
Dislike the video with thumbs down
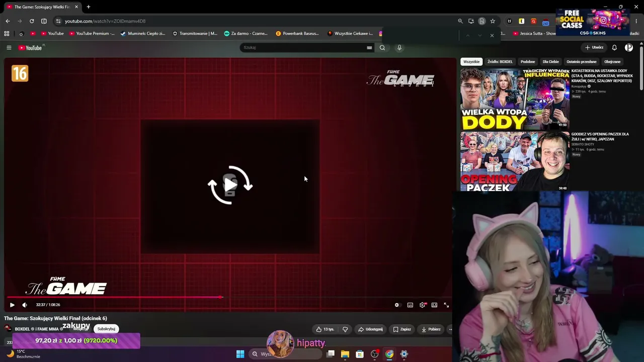[345, 329]
